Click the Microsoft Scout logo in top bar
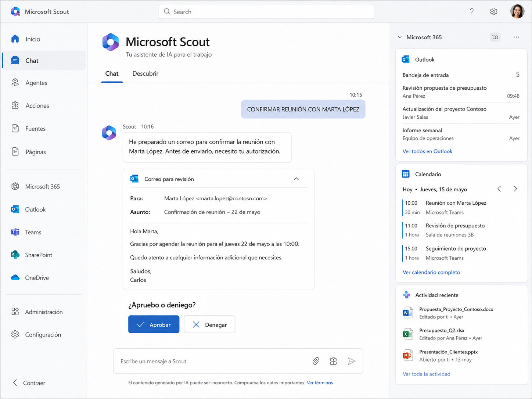532x399 pixels. [15, 12]
